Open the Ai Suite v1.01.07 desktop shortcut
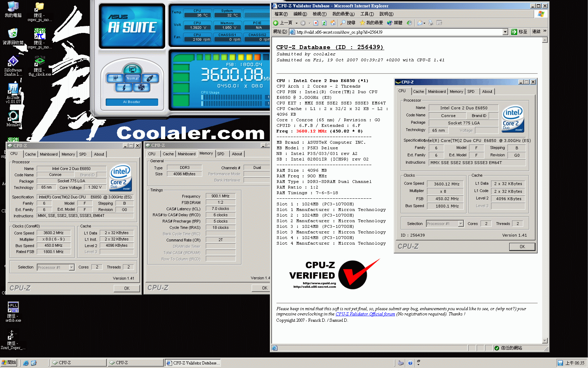 click(x=13, y=93)
